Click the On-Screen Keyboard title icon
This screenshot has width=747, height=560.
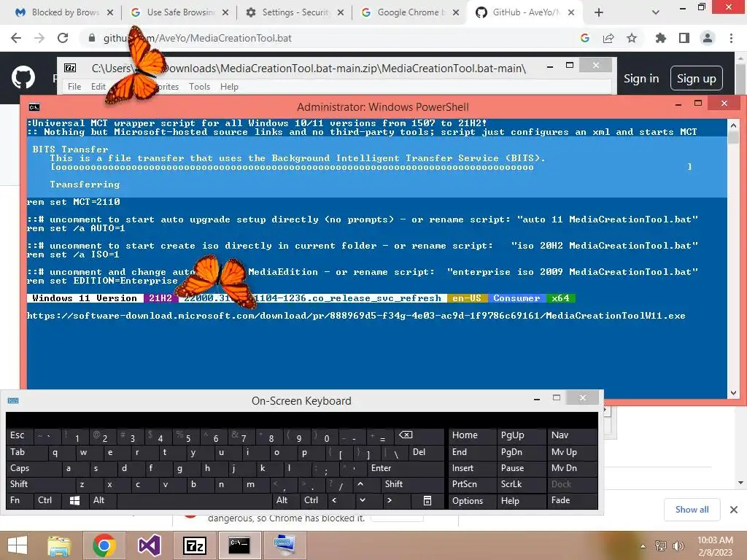(13, 400)
